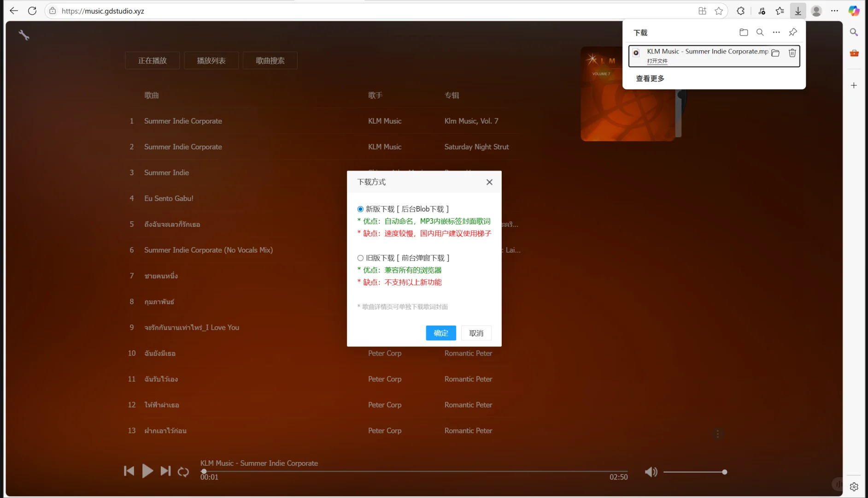
Task: Mute audio using the speaker icon
Action: (651, 472)
